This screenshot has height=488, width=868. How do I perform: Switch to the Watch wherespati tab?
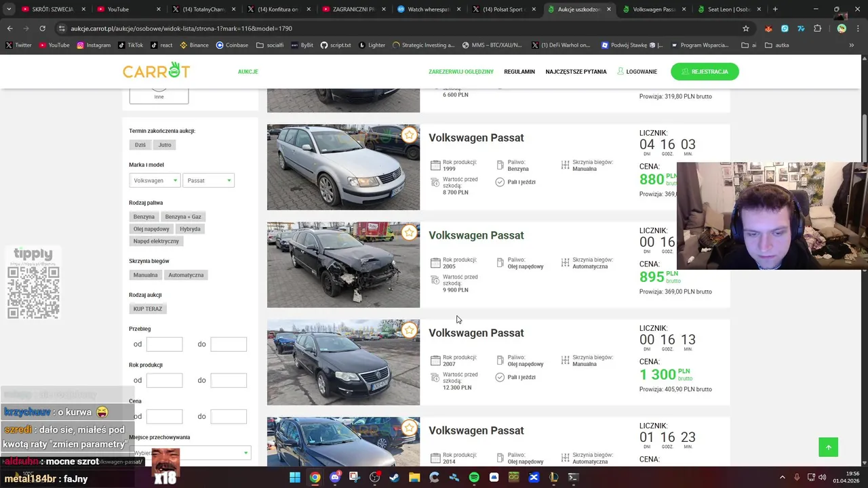coord(427,9)
